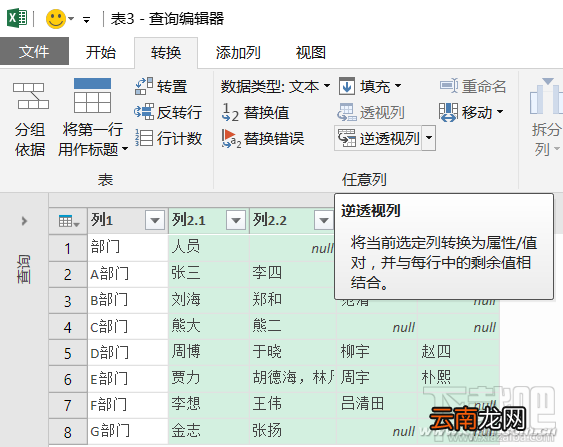The width and height of the screenshot is (563, 447).
Task: Click the cell containing 李想
Action: [209, 405]
